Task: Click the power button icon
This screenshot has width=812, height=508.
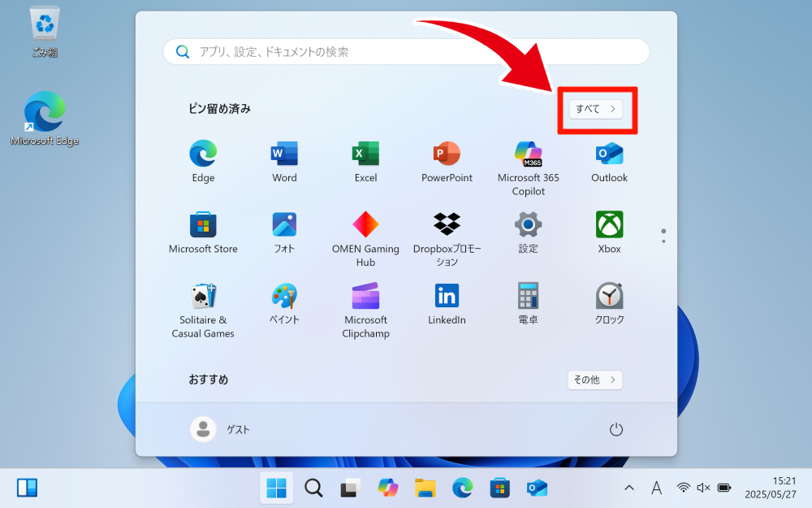Action: 615,429
